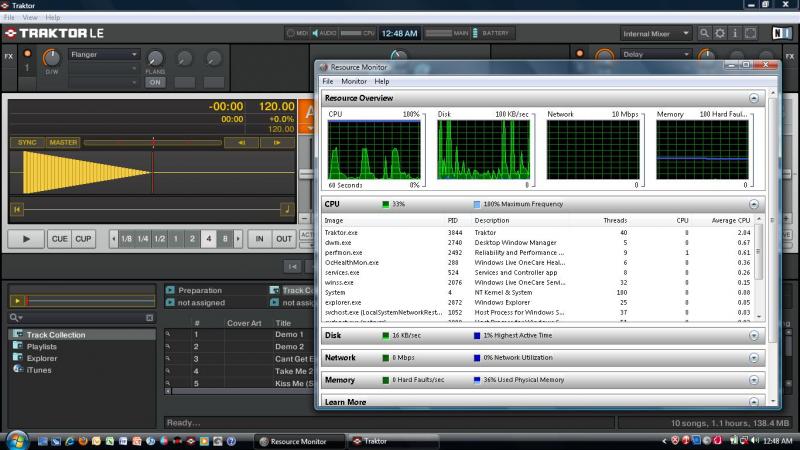The image size is (800, 450).
Task: Collapse the Resource Overview section
Action: coord(754,98)
